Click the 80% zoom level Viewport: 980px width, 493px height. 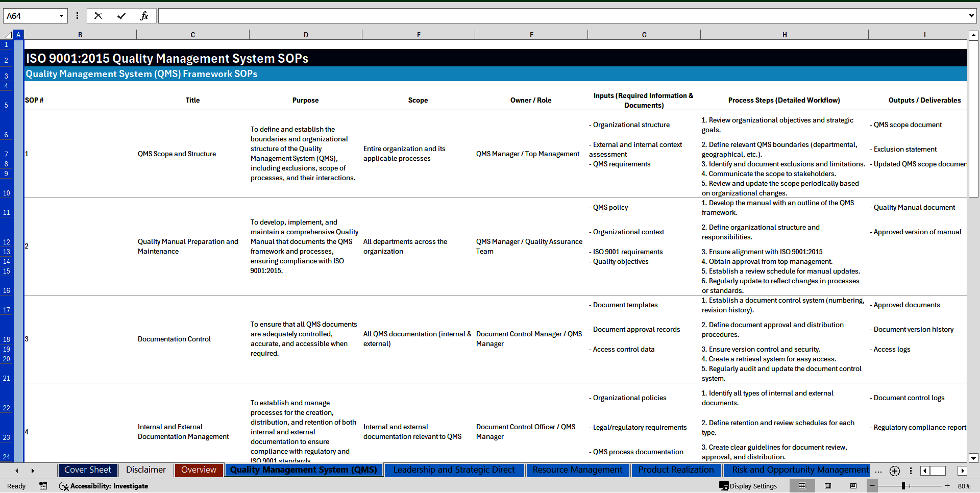tap(964, 486)
